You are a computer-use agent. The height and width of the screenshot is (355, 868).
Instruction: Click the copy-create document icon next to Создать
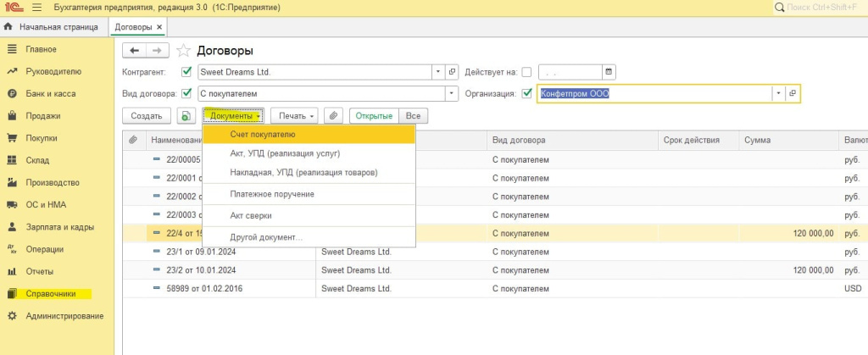click(186, 115)
